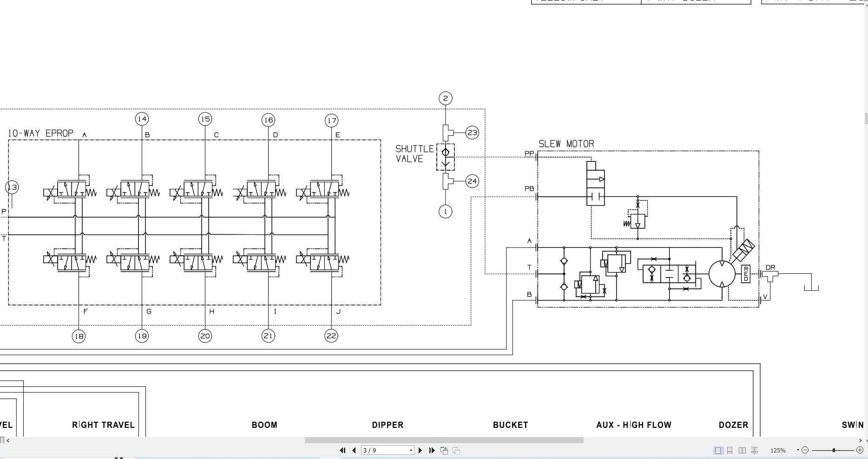Switch to continuous scrolling layout
This screenshot has height=459, width=868.
click(x=730, y=450)
